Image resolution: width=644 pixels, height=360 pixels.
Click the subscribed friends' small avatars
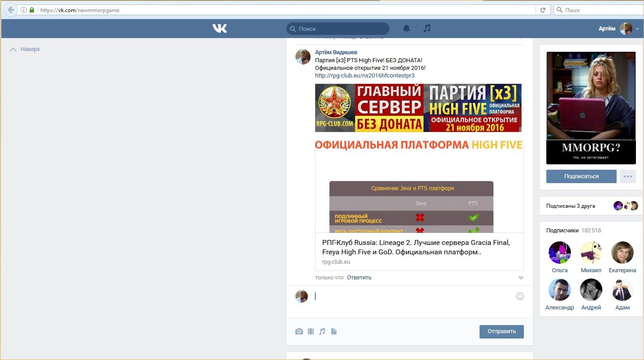pyautogui.click(x=626, y=206)
